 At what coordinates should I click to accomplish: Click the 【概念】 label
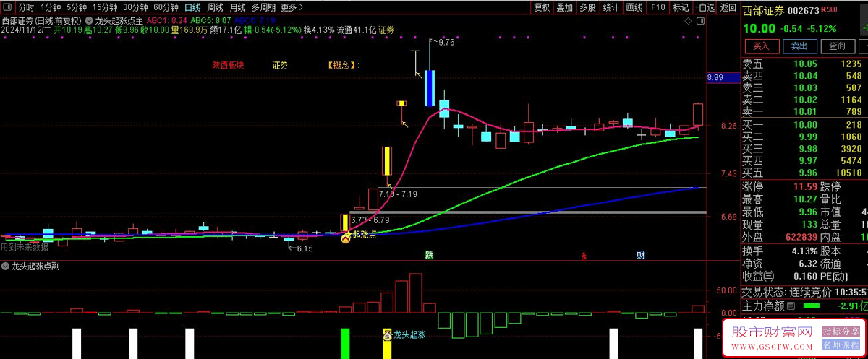pos(343,65)
